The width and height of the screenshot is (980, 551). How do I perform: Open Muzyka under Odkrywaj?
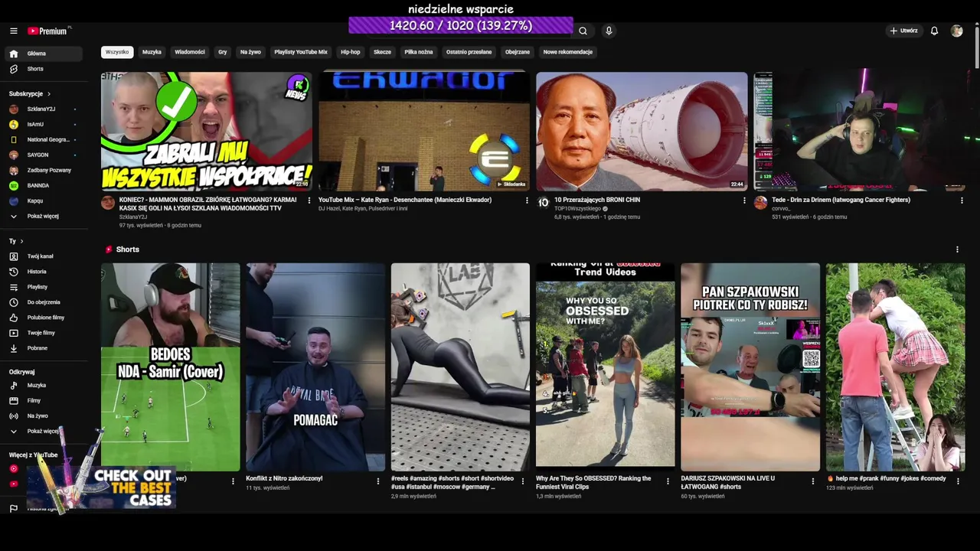pyautogui.click(x=42, y=385)
